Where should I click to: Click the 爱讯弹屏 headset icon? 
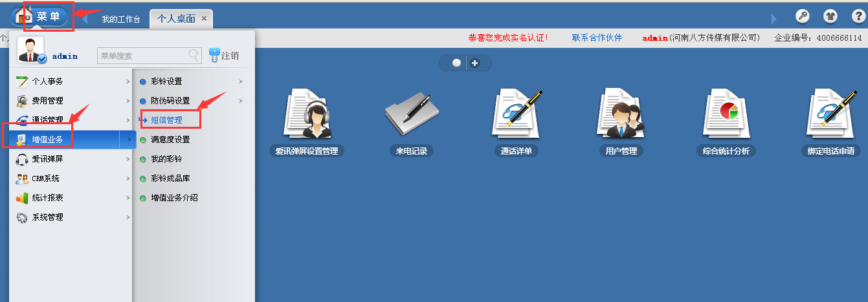(x=22, y=159)
